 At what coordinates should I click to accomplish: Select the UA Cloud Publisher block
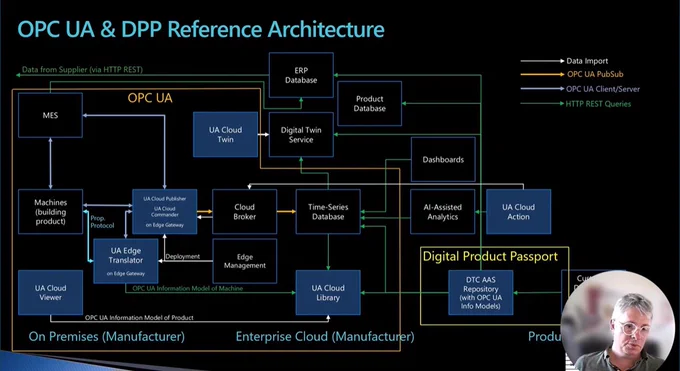click(x=165, y=212)
